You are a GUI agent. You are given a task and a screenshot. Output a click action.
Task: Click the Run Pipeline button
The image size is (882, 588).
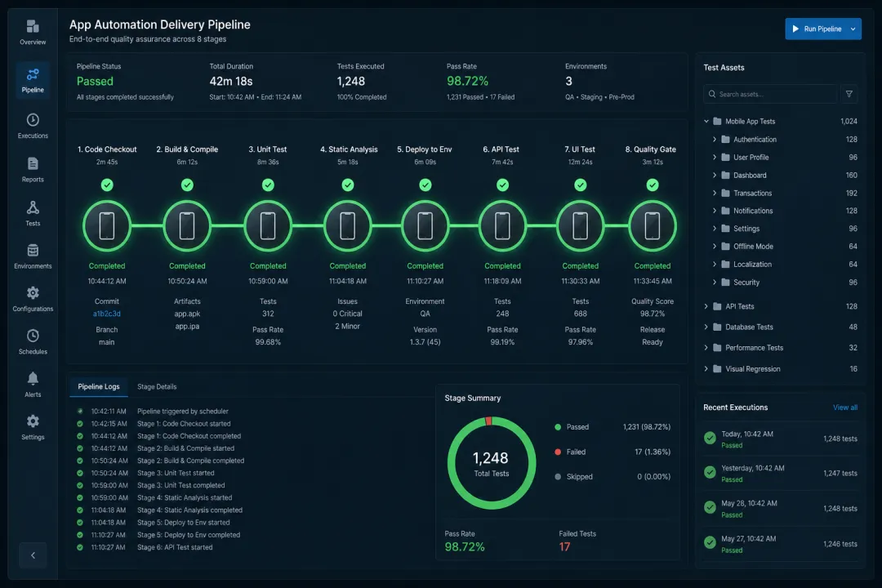pyautogui.click(x=816, y=29)
